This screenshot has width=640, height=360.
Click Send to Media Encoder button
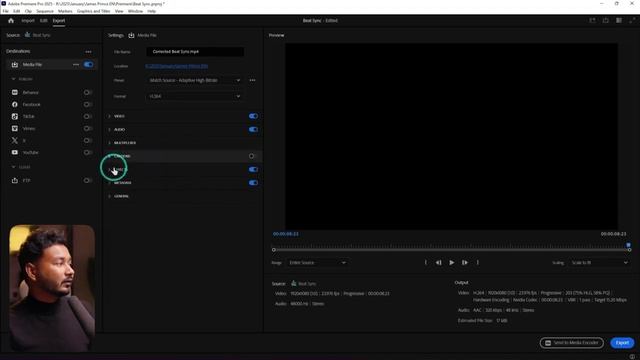(571, 343)
